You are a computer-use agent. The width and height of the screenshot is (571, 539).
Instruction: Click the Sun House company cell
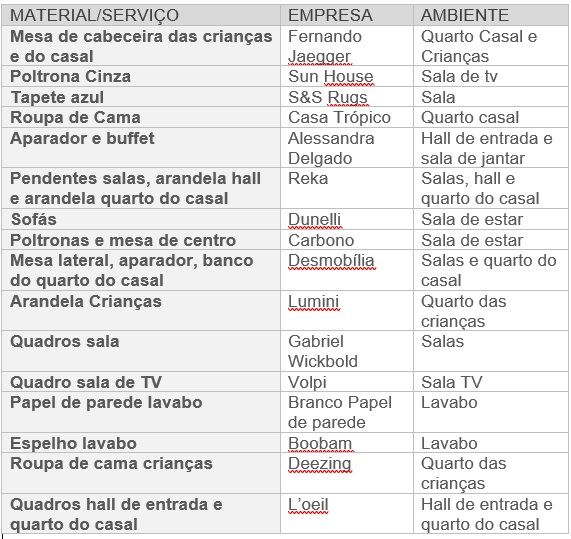(x=347, y=76)
